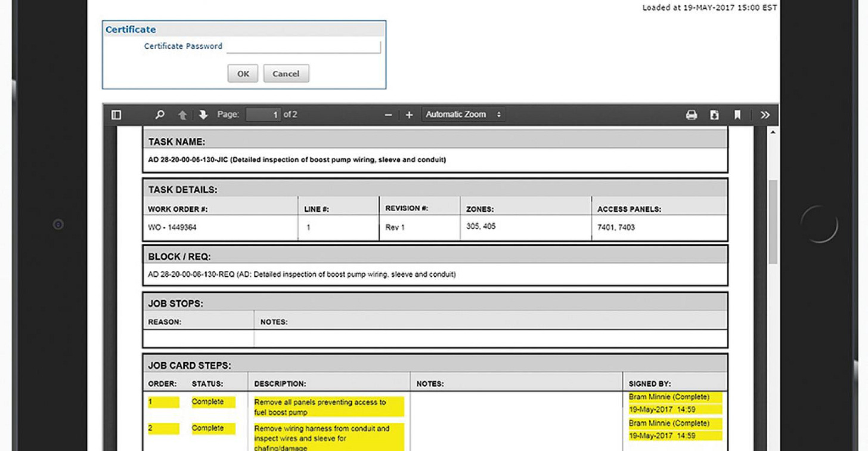Click the scrollbar up arrow

tap(773, 132)
